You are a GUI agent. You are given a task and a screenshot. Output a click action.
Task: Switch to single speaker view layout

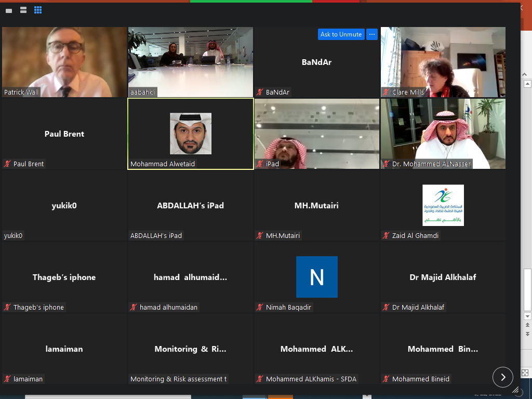coord(9,10)
